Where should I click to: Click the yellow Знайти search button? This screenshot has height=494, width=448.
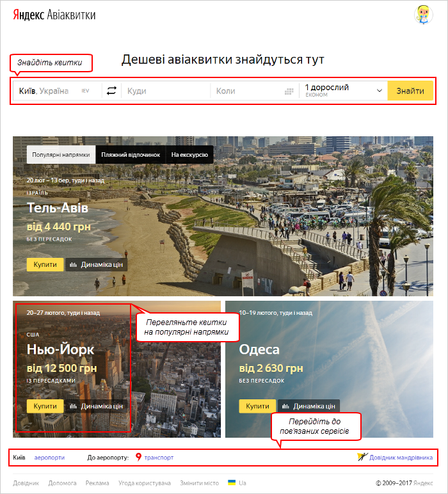(x=410, y=91)
